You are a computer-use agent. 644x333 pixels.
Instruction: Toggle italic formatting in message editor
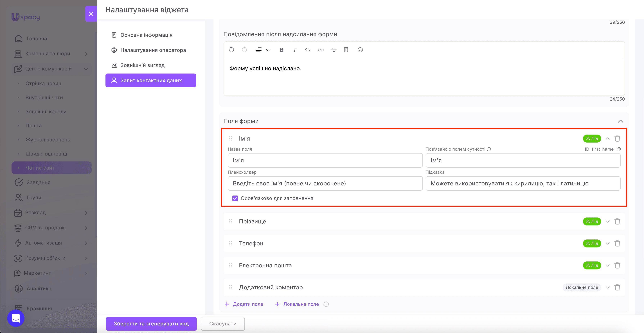pos(295,50)
